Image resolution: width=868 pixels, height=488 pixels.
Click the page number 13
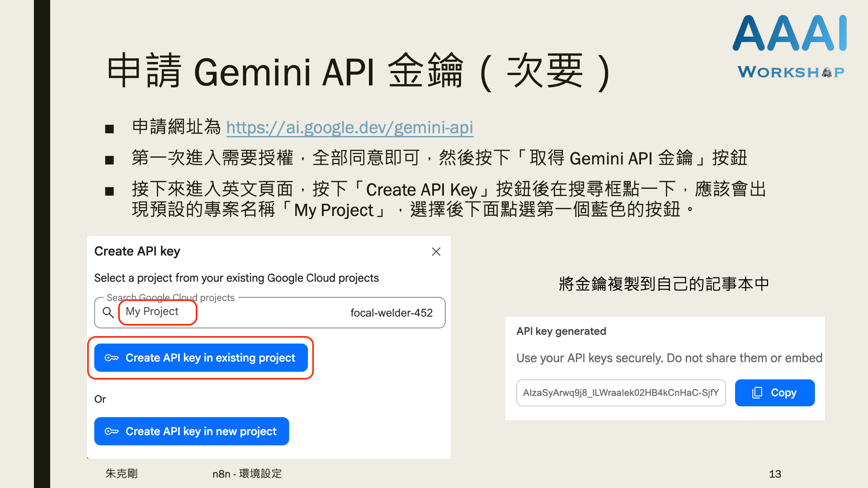point(775,474)
